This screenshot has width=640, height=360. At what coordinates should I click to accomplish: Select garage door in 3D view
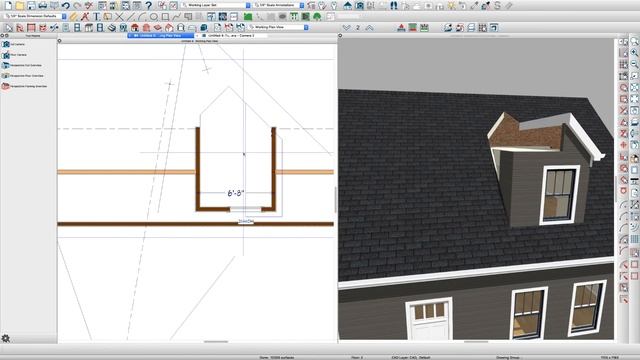pyautogui.click(x=429, y=318)
